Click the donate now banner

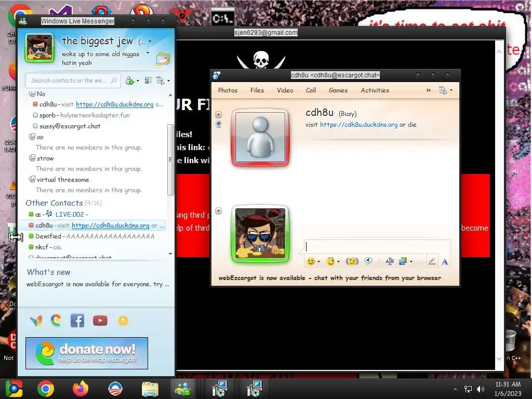(x=87, y=353)
